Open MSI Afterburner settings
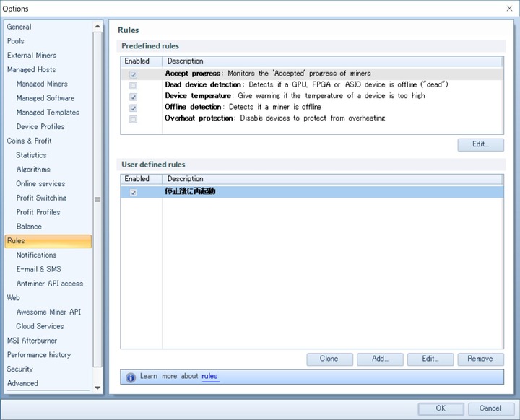Image resolution: width=520 pixels, height=420 pixels. [x=32, y=341]
